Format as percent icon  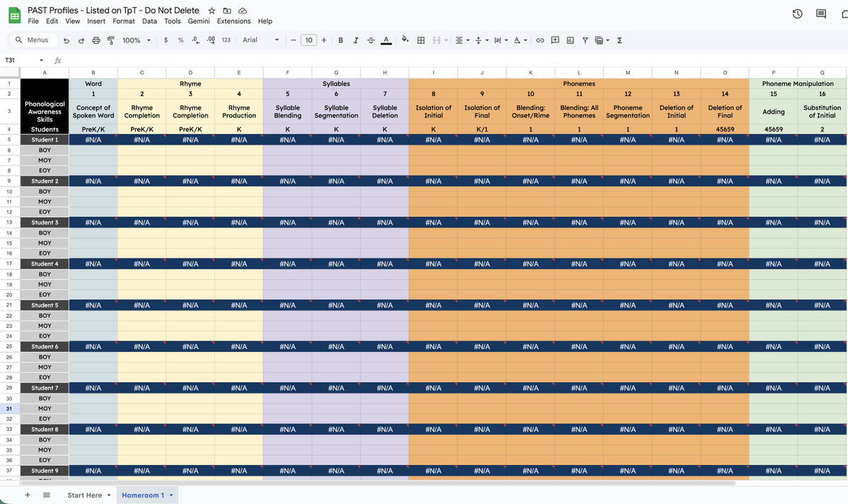pos(180,40)
